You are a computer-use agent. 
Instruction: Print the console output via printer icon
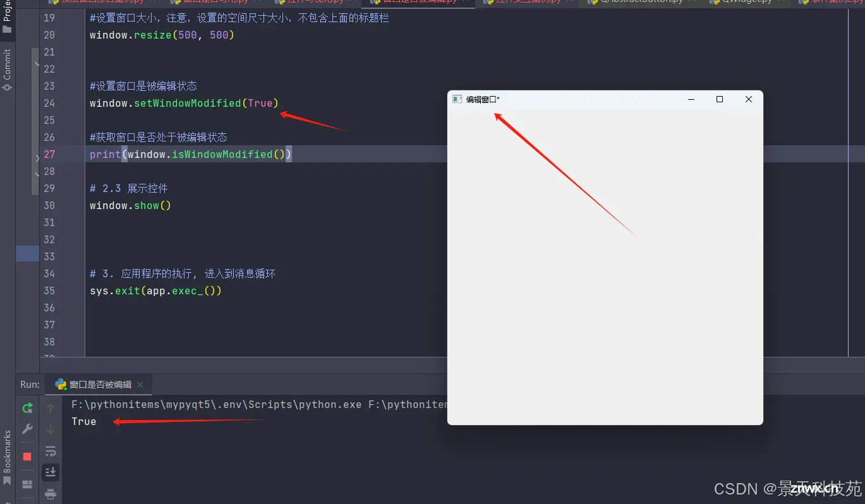click(51, 493)
